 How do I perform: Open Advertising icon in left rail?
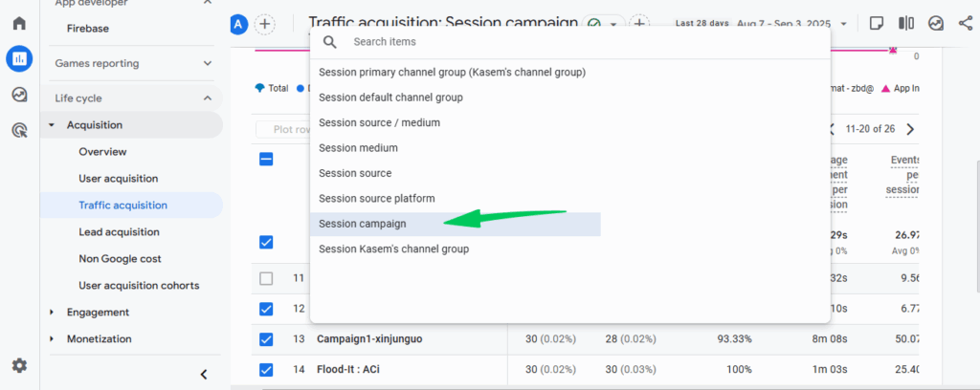click(19, 131)
